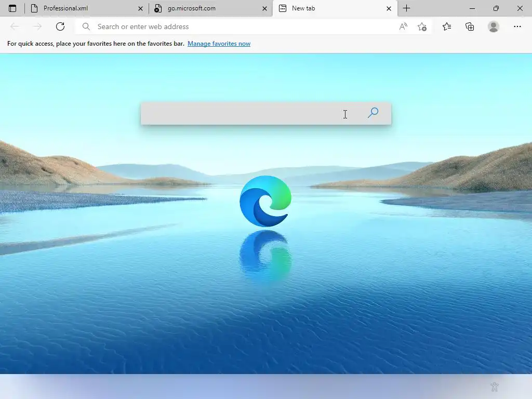Switch to the Professional.xml tab
Screen dimensions: 532x399
[86, 8]
